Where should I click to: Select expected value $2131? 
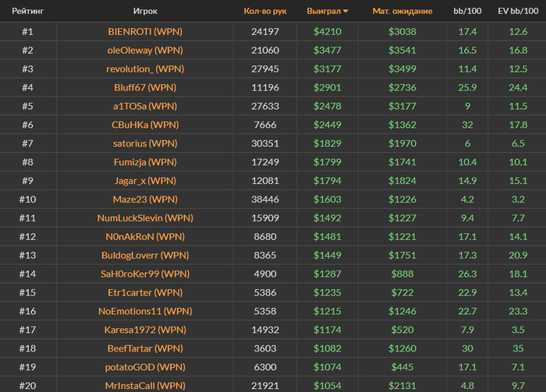pyautogui.click(x=402, y=386)
